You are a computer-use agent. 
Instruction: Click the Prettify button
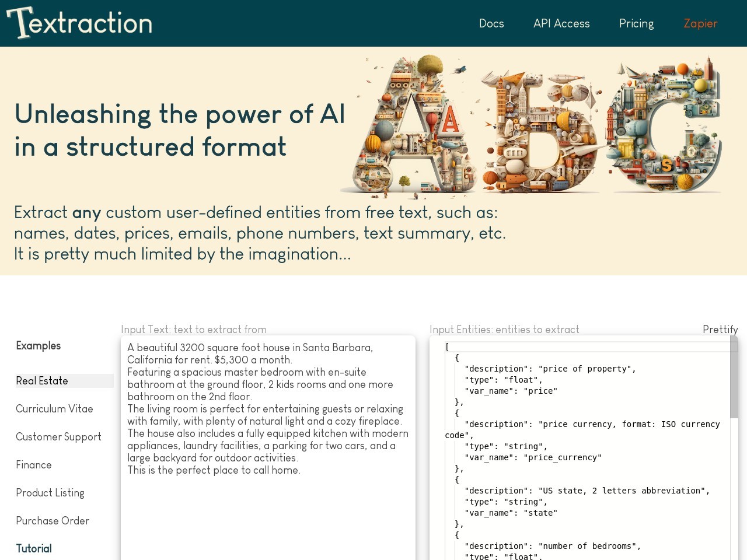click(720, 330)
